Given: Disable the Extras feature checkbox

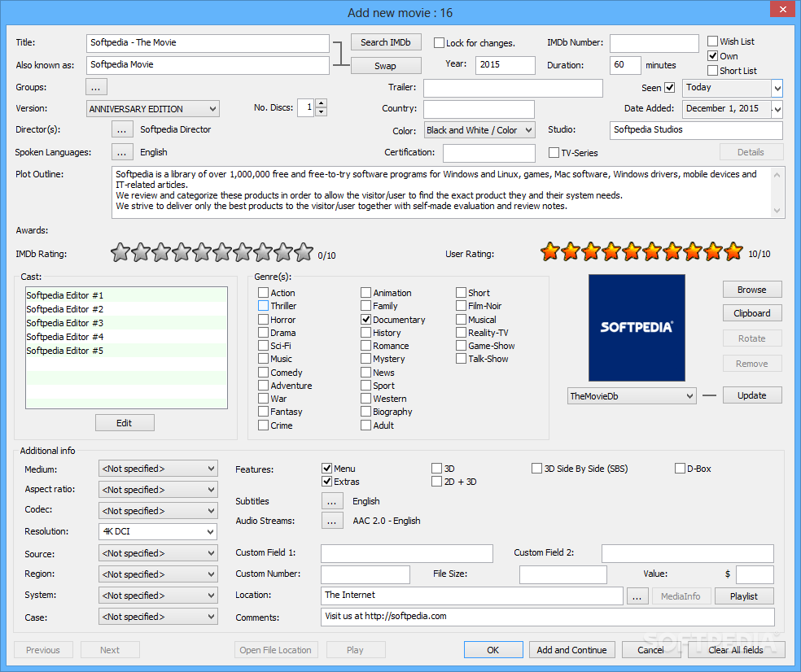Looking at the screenshot, I should 327,482.
